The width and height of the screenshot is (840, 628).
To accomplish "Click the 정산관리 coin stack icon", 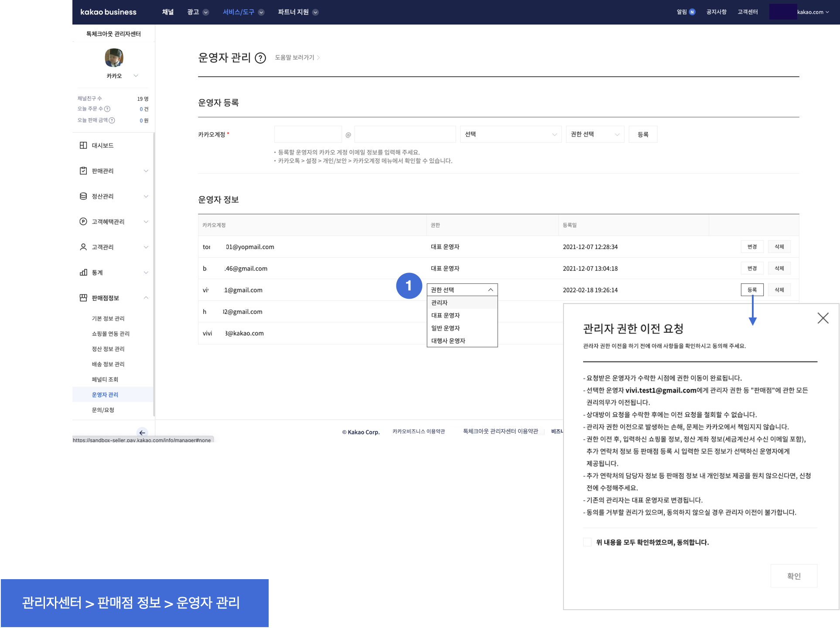I will click(83, 196).
